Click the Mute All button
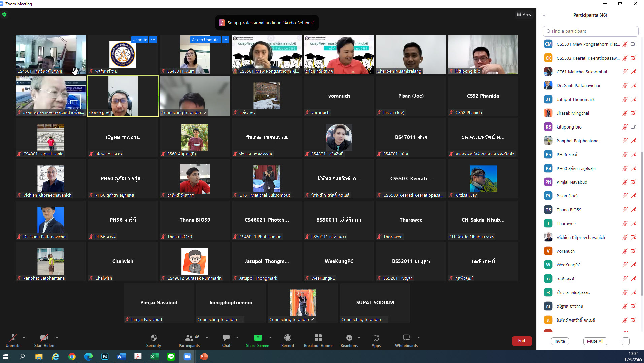This screenshot has width=644, height=363. pyautogui.click(x=595, y=341)
